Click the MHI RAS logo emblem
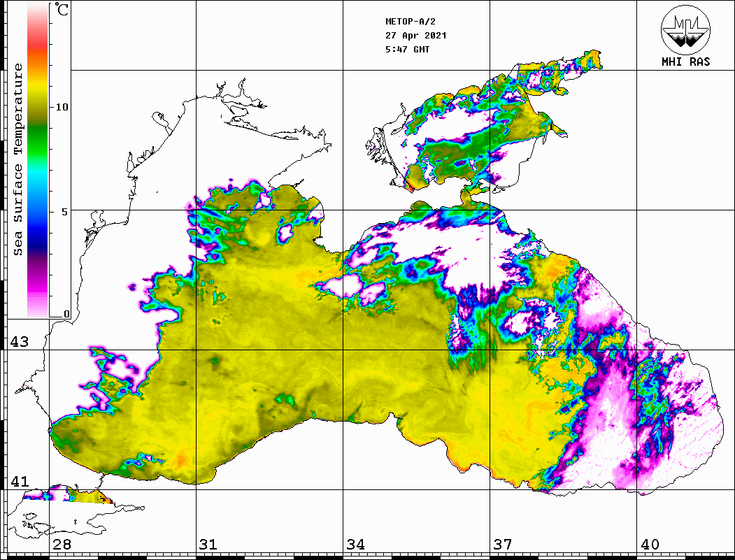The height and width of the screenshot is (560, 735). pos(685,29)
